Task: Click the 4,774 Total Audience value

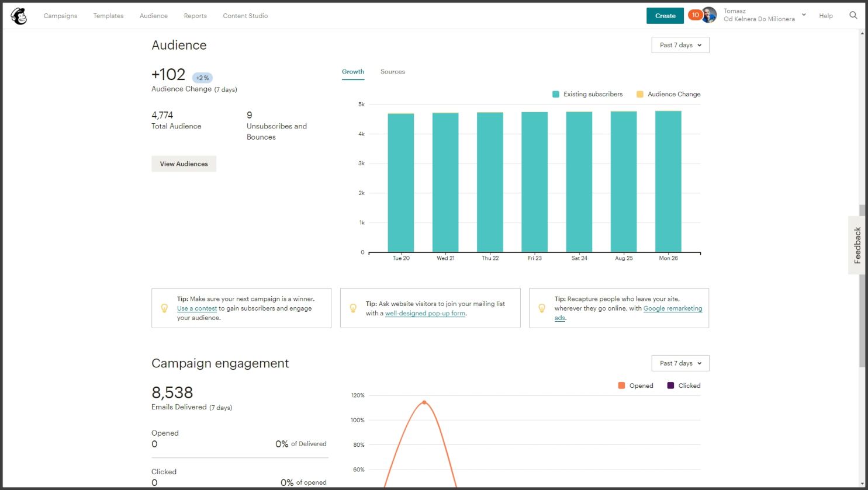Action: tap(162, 115)
